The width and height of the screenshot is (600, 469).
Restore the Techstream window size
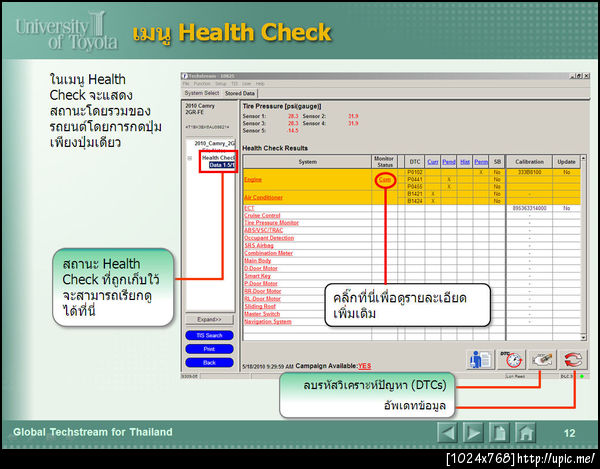580,76
